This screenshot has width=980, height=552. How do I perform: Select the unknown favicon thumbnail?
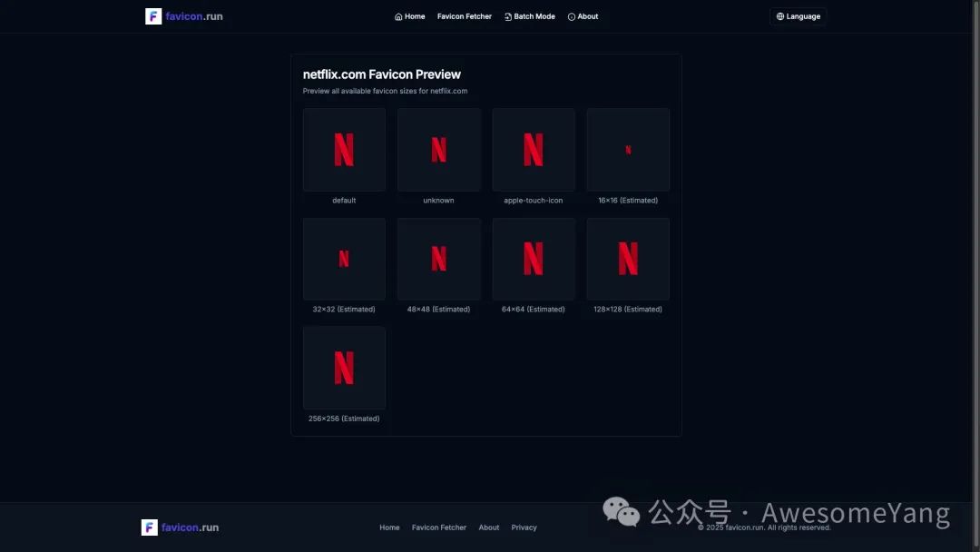tap(439, 150)
